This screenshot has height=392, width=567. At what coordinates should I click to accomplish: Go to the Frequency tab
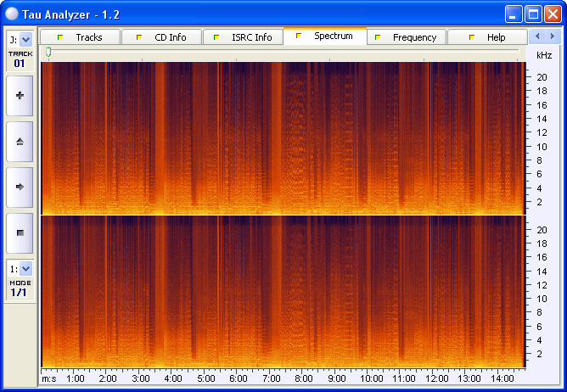[406, 37]
